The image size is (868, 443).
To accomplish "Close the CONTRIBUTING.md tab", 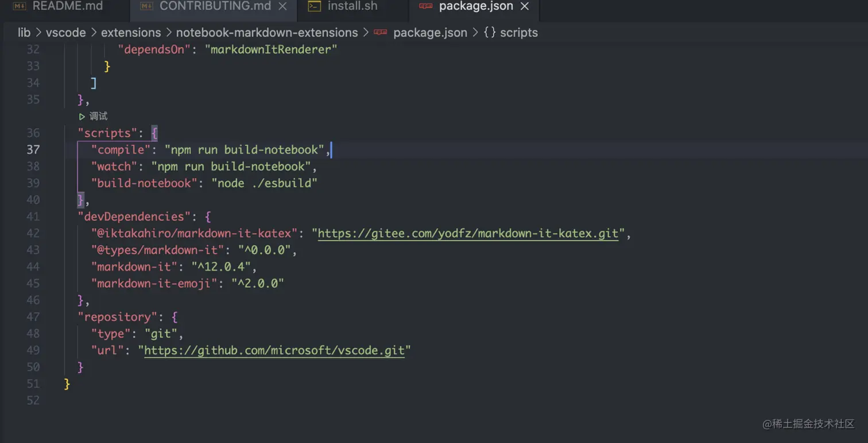I will click(x=282, y=6).
